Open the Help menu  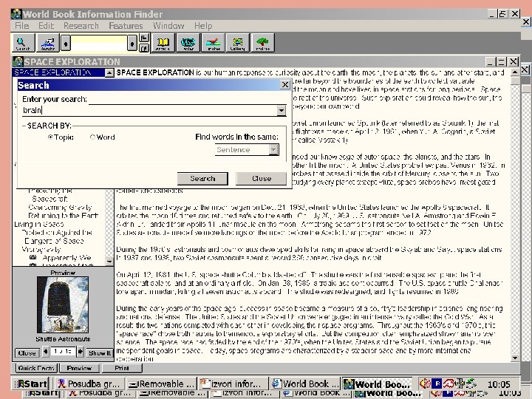tap(203, 26)
